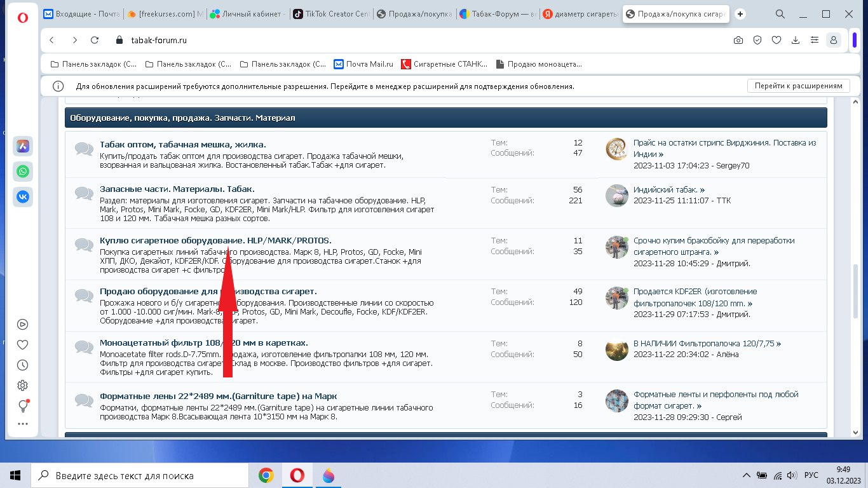Open VK messenger in the sidebar
The height and width of the screenshot is (488, 868).
click(23, 197)
